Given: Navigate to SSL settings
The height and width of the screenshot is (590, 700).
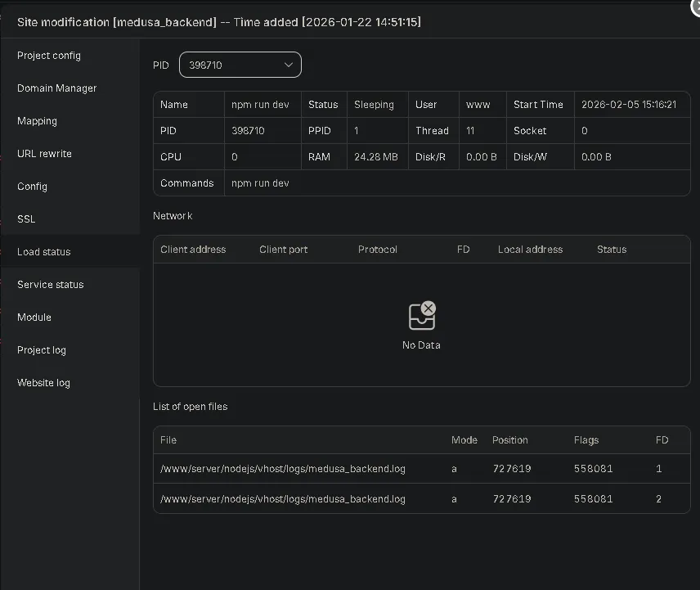Looking at the screenshot, I should tap(26, 219).
